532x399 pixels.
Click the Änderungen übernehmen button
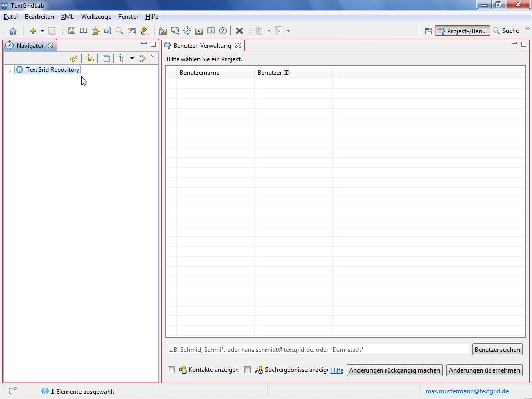click(x=484, y=370)
